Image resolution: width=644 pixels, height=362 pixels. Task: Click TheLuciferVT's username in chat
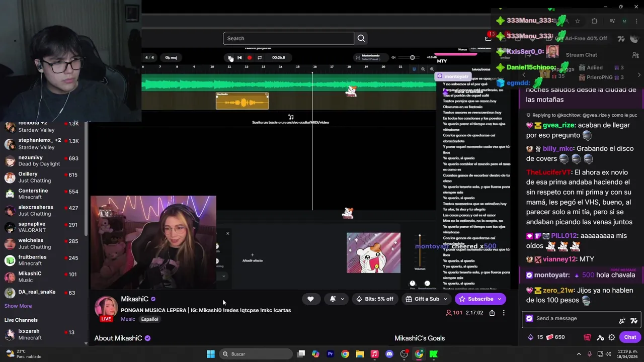[x=548, y=172]
